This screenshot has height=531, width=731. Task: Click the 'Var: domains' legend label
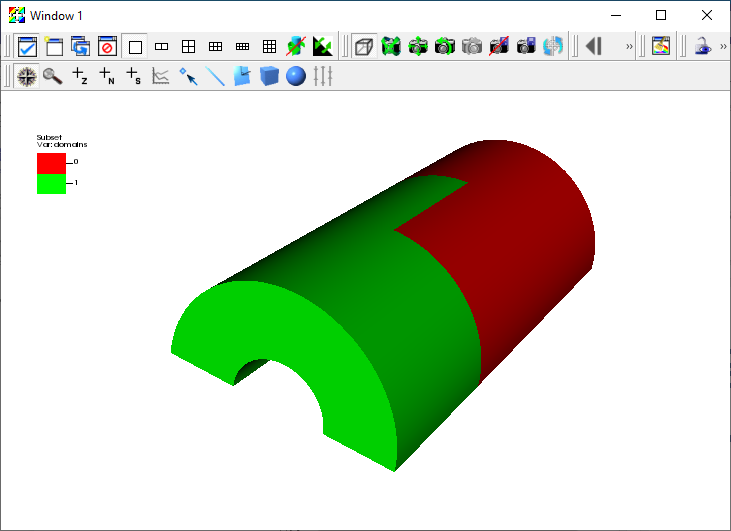pos(62,145)
